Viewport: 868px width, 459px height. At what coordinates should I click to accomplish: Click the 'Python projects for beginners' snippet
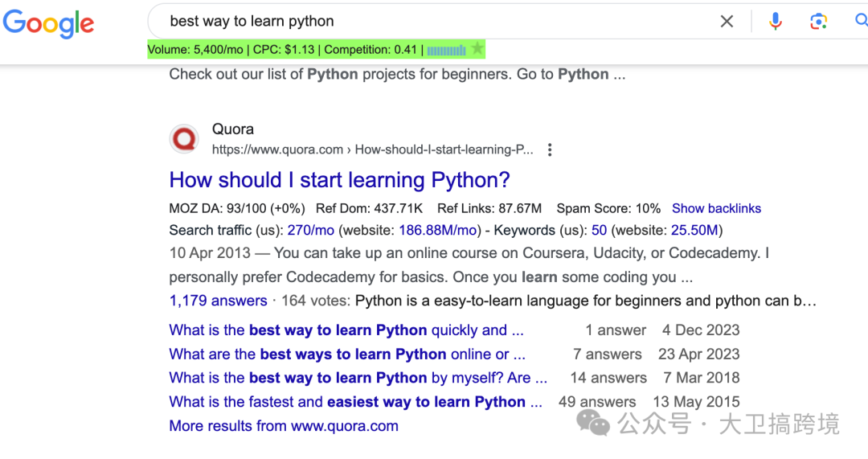[x=397, y=74]
